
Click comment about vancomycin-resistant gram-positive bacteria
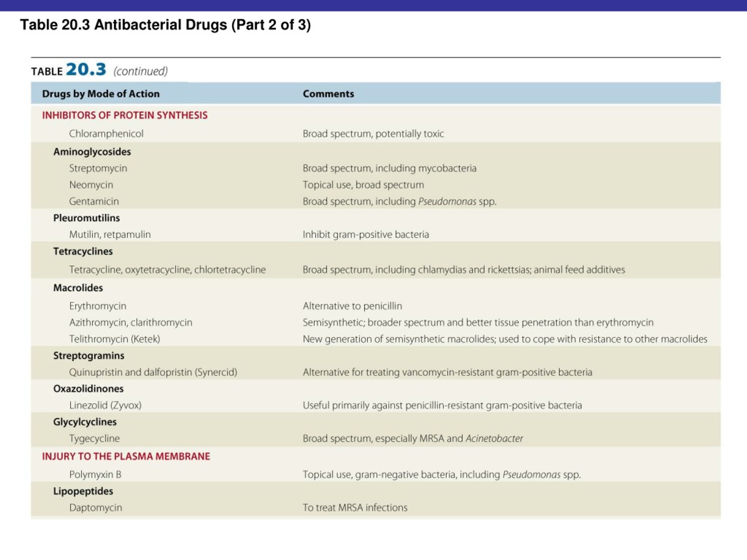(447, 372)
